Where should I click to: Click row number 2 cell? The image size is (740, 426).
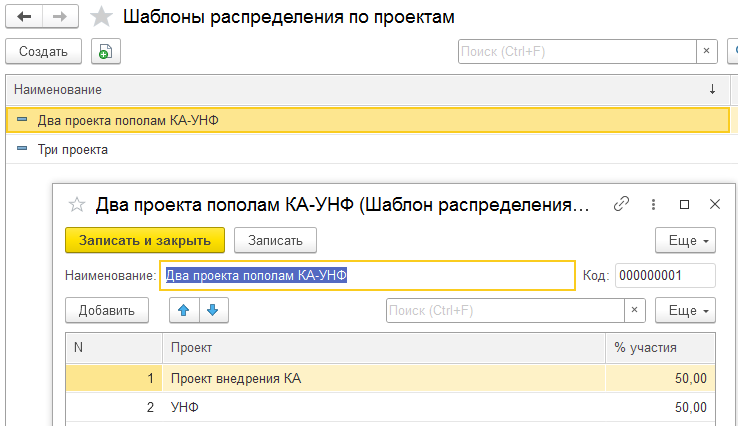point(114,407)
